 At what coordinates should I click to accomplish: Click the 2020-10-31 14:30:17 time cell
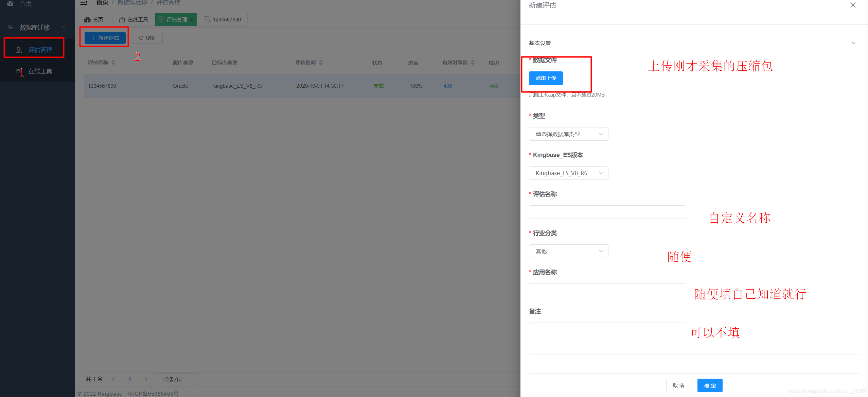point(320,86)
